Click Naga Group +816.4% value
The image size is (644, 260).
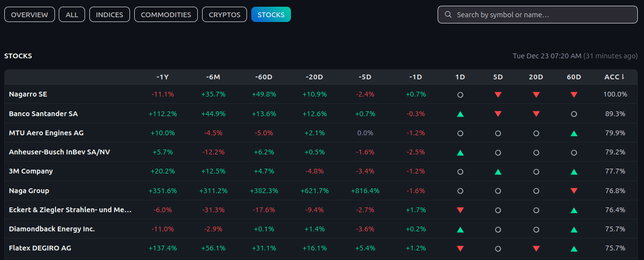tap(365, 191)
